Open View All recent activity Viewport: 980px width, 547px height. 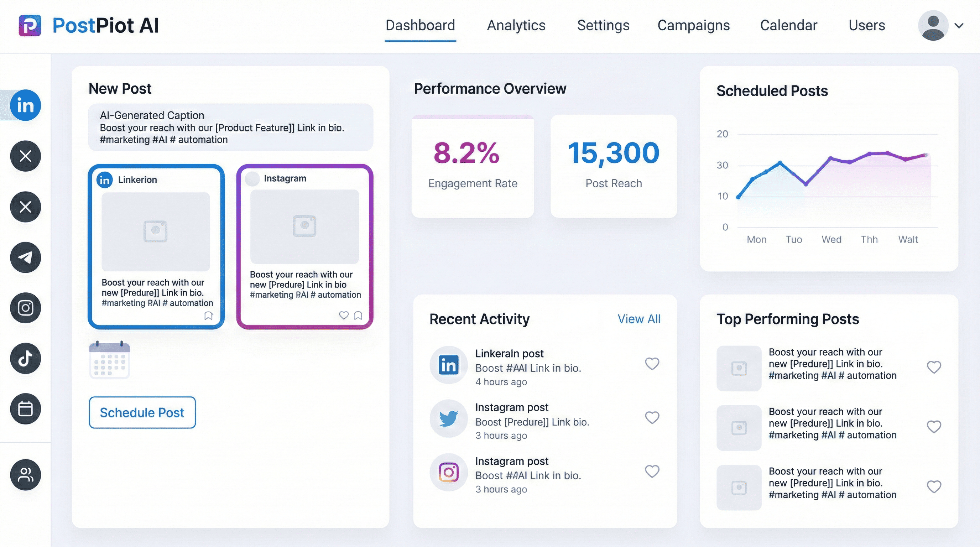(x=639, y=319)
